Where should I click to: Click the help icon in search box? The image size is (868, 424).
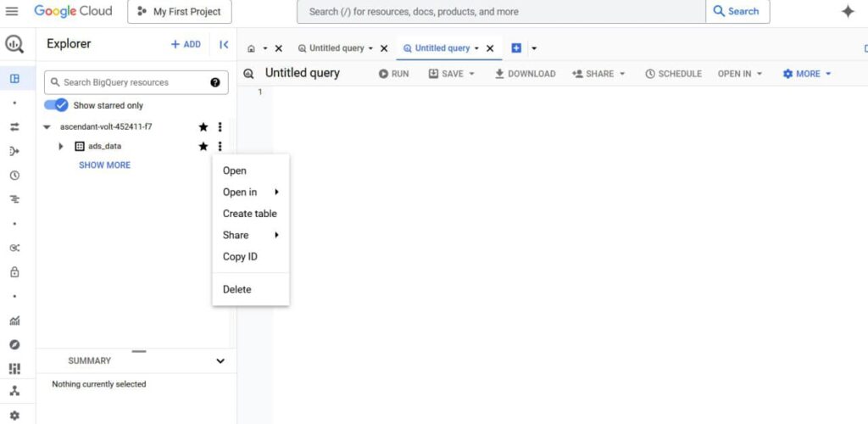click(215, 82)
